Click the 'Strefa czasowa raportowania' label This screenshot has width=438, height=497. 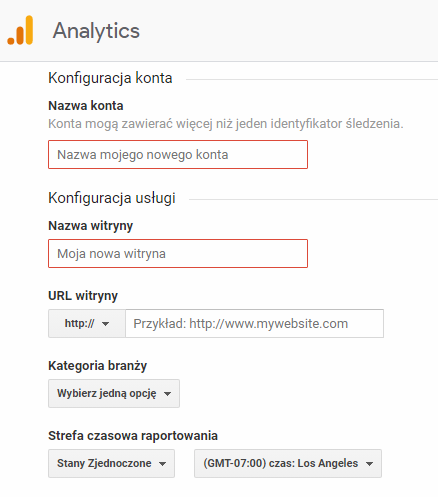click(133, 436)
